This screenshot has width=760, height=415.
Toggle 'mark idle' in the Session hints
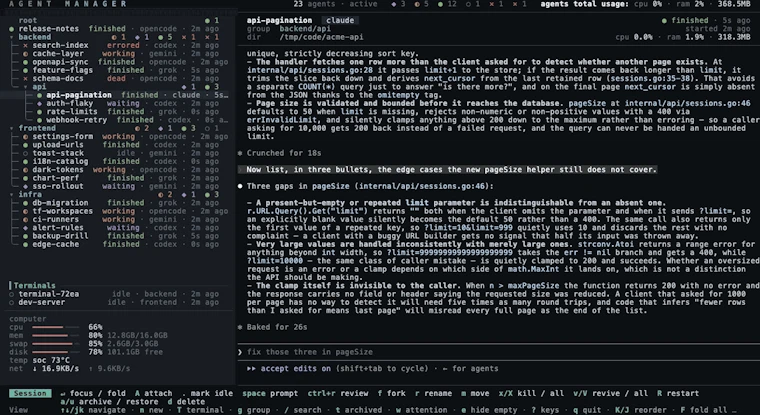point(207,393)
